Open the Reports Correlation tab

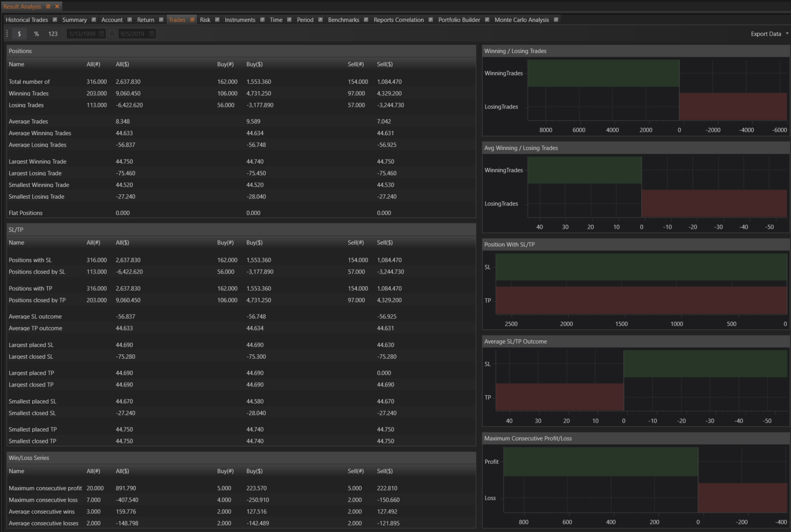click(x=398, y=20)
